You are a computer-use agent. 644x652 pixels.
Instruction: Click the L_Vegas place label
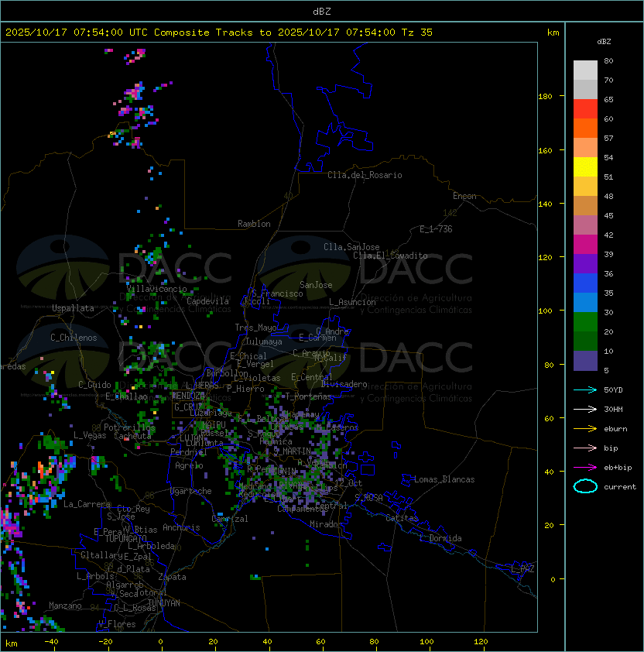click(x=90, y=435)
